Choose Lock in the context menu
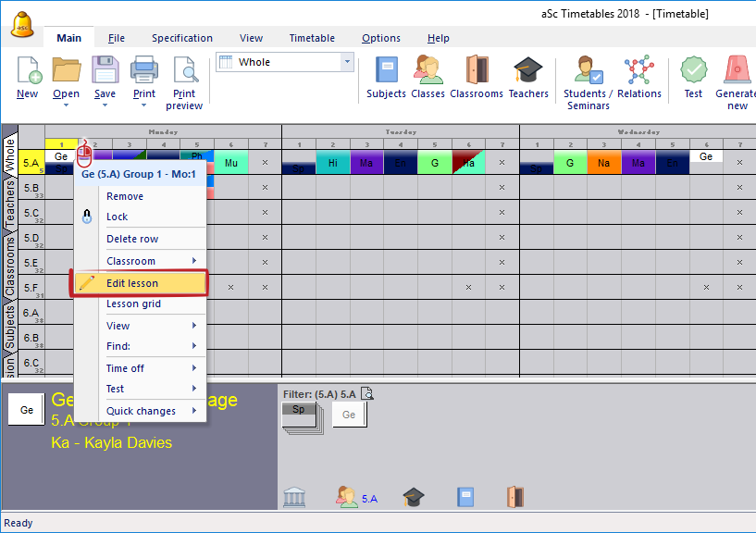 (x=118, y=217)
